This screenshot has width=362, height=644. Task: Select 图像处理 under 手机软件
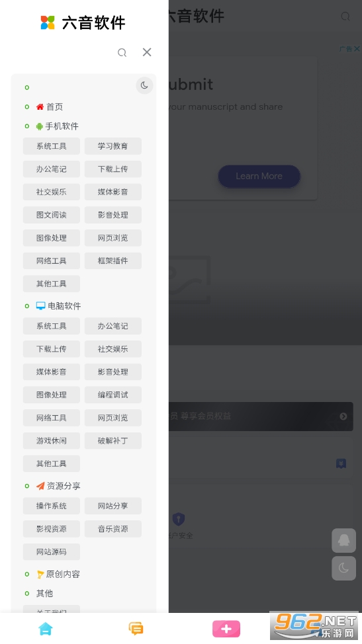[x=52, y=238]
